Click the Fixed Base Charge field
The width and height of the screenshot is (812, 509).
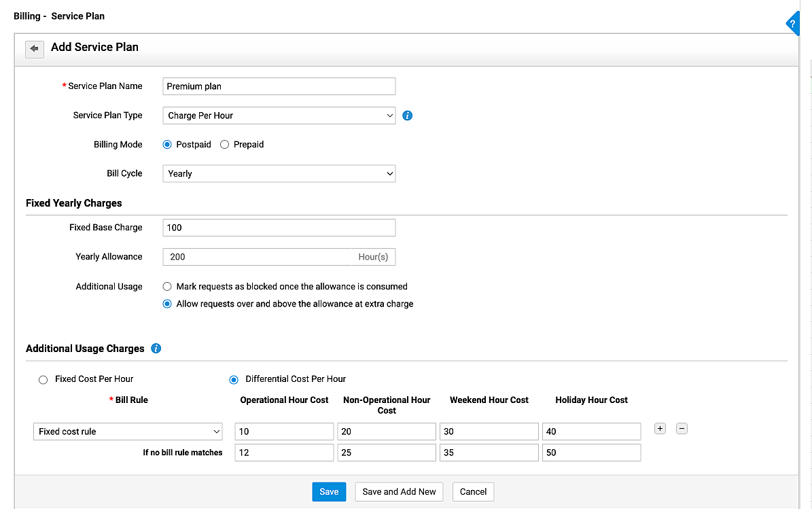click(279, 228)
